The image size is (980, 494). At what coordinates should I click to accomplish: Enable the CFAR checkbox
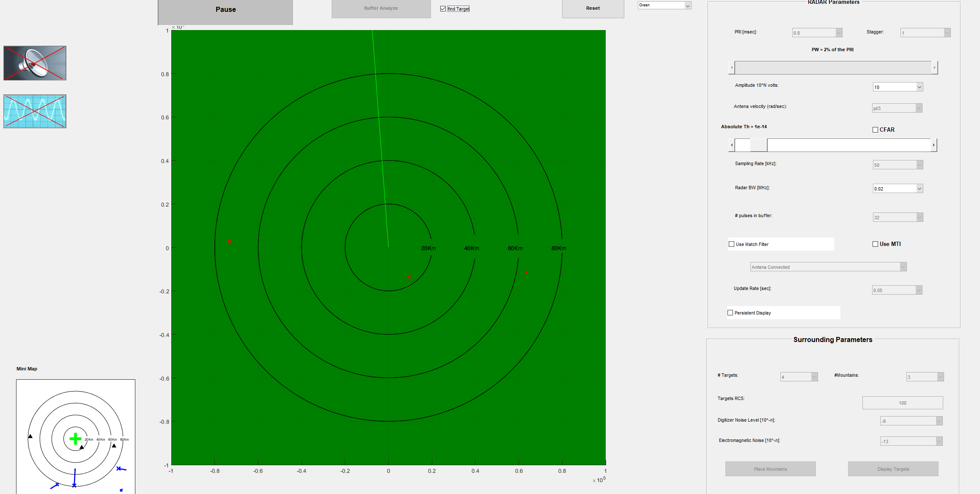pyautogui.click(x=875, y=130)
